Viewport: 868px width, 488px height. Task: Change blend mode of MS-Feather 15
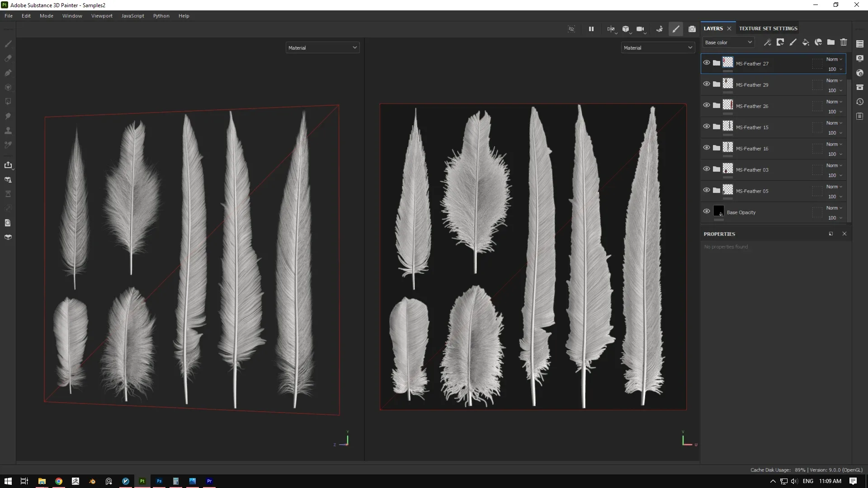tap(834, 123)
